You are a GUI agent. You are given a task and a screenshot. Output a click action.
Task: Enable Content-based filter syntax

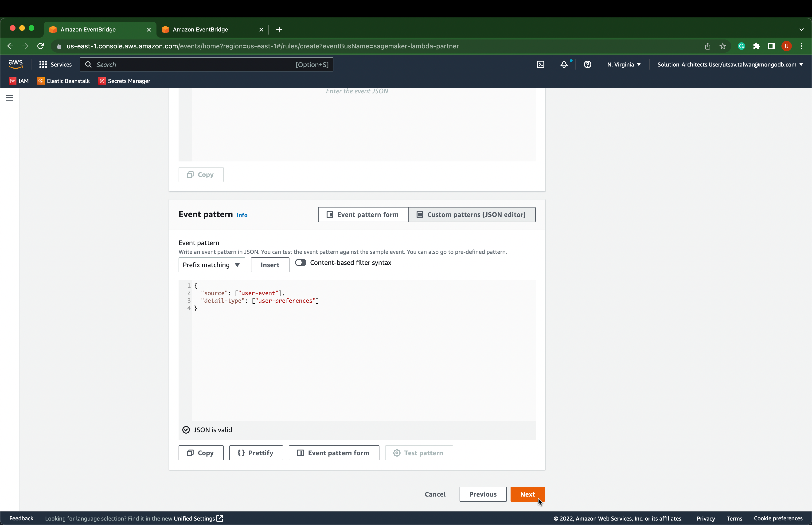(x=301, y=262)
